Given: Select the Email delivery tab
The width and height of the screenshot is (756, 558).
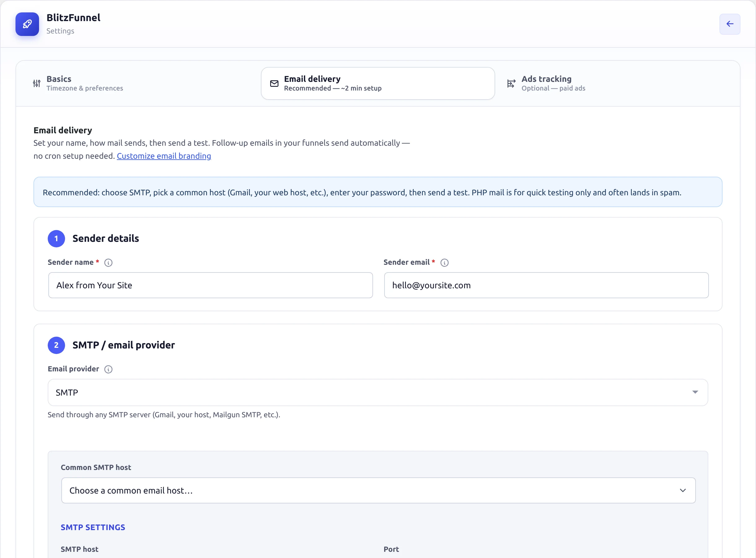Looking at the screenshot, I should click(x=378, y=83).
